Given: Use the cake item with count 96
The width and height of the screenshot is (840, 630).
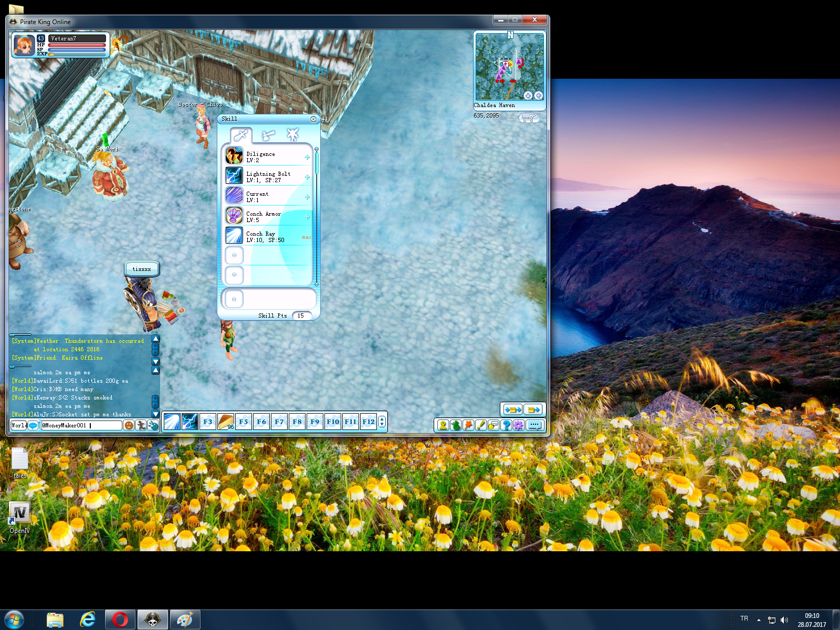Looking at the screenshot, I should coord(225,422).
